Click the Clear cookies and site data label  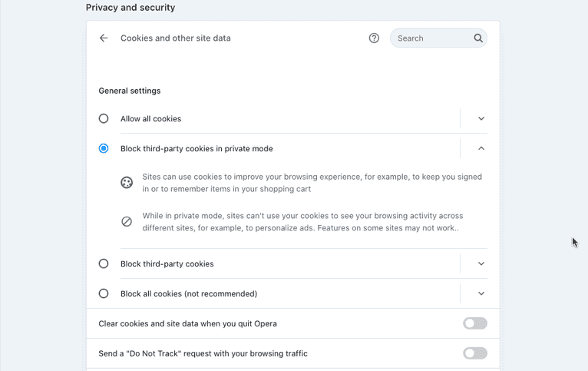187,324
